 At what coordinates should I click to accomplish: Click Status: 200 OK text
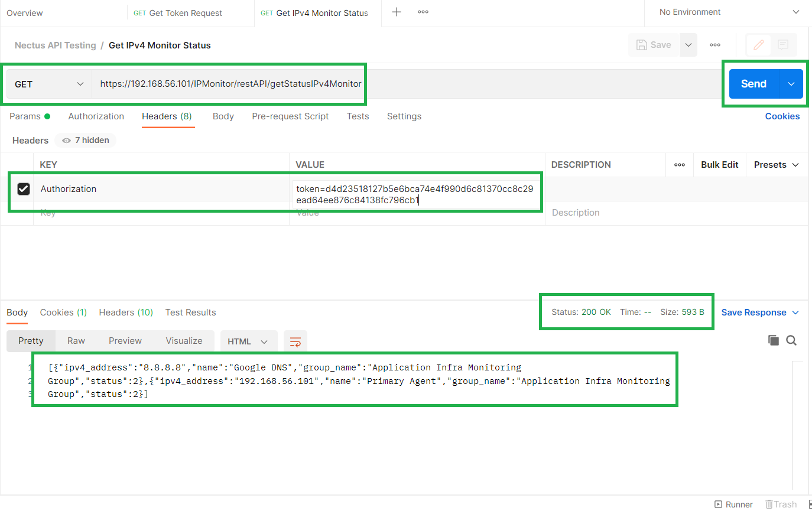[x=581, y=312]
